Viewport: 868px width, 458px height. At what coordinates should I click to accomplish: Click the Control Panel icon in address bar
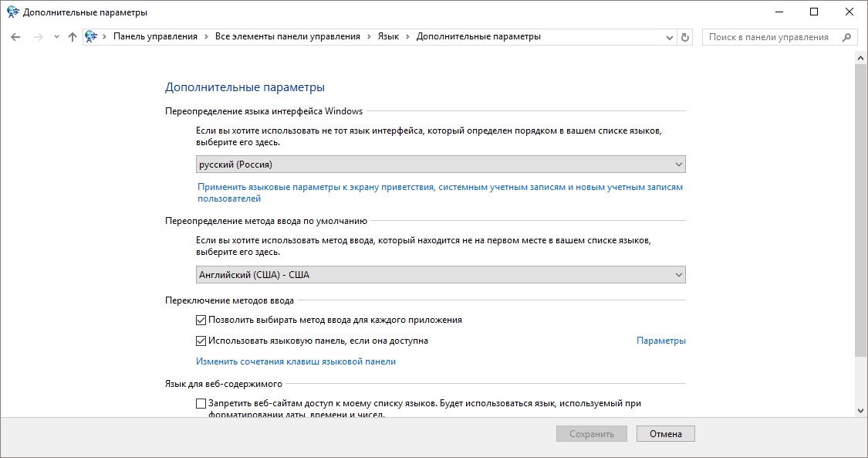tap(93, 37)
